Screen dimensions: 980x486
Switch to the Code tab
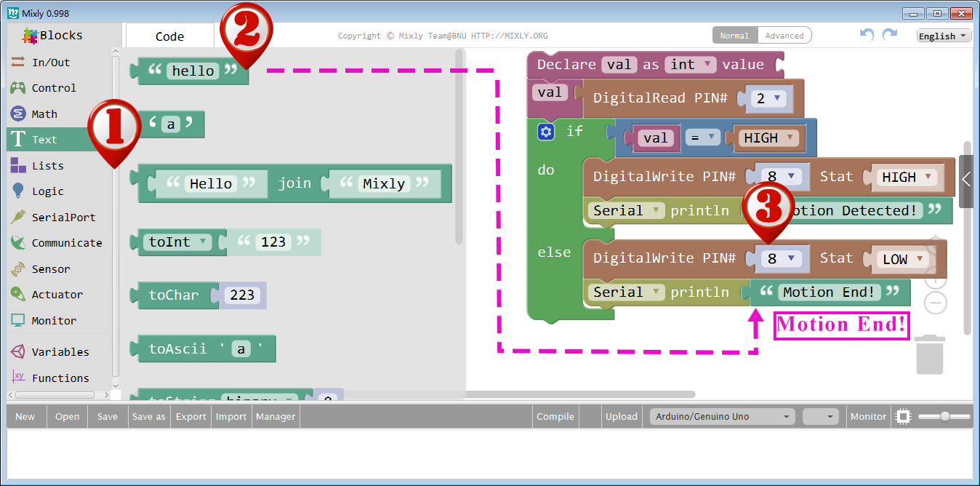pyautogui.click(x=170, y=36)
